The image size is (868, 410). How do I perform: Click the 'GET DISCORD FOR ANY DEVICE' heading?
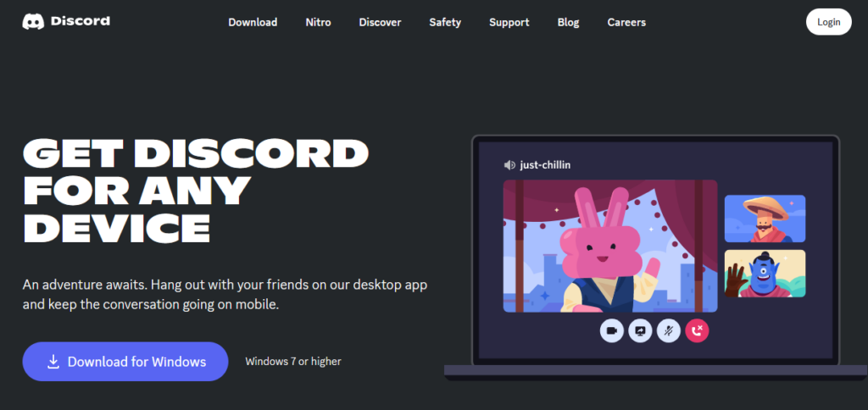coord(196,190)
